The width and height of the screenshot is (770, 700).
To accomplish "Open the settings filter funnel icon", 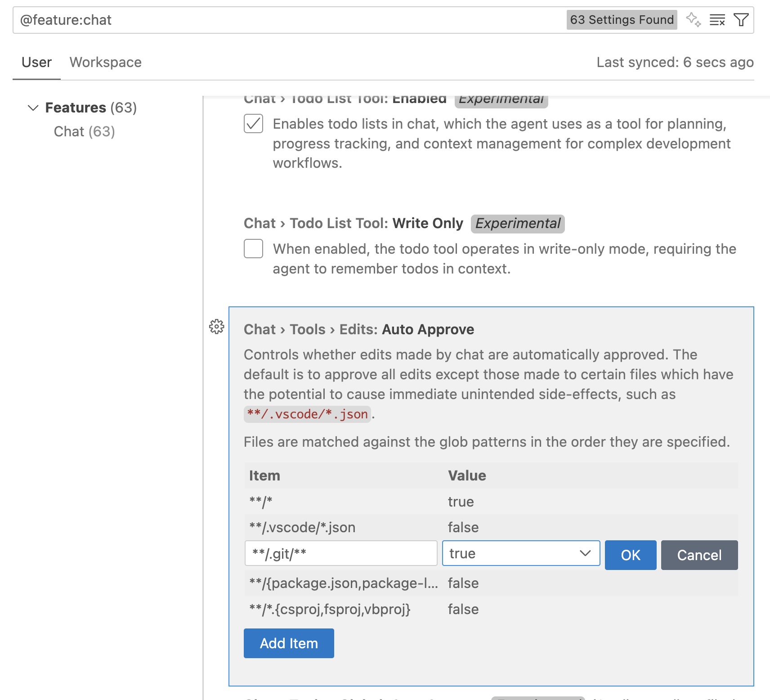I will coord(741,20).
